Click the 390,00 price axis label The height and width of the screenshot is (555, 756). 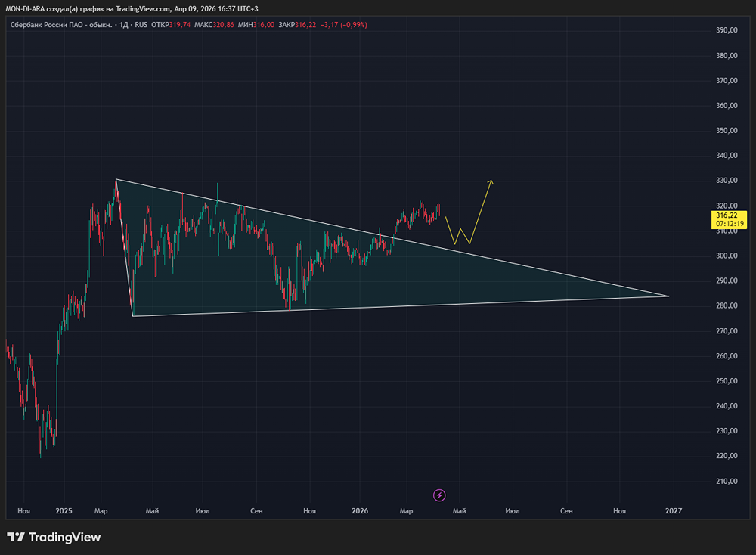tap(727, 30)
